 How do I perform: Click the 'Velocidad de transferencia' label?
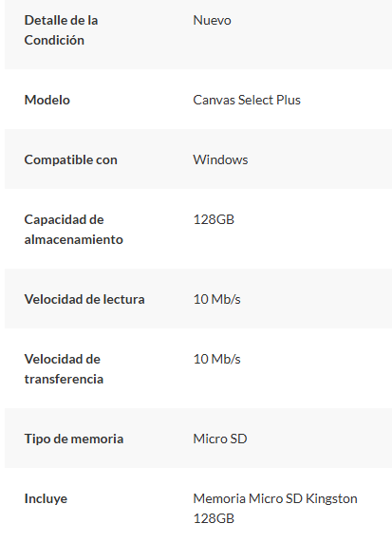coord(64,369)
